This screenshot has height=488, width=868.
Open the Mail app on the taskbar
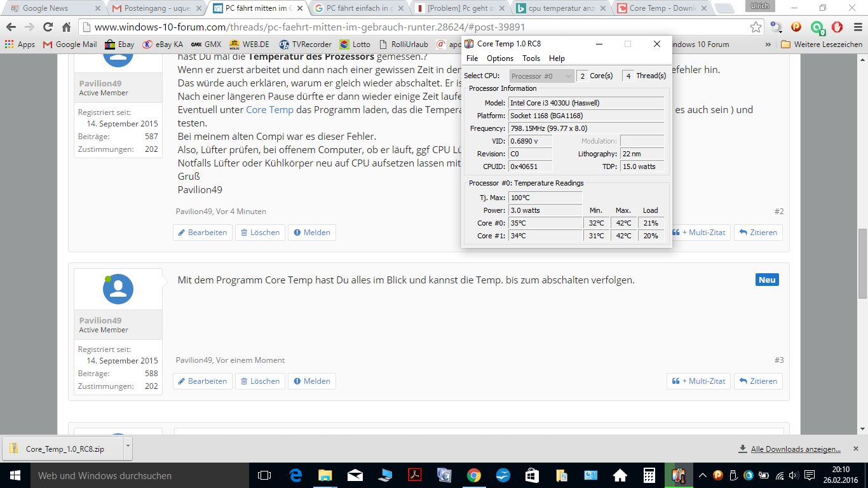[355, 475]
